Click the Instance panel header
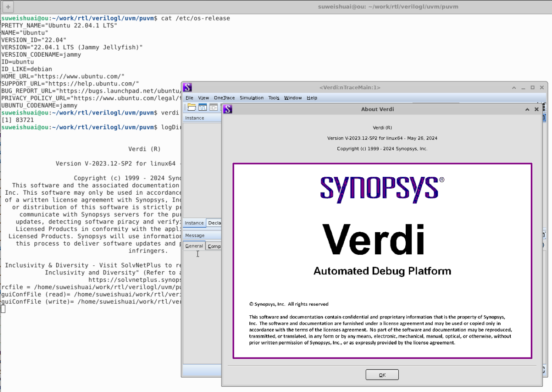The width and height of the screenshot is (552, 392). pyautogui.click(x=202, y=118)
